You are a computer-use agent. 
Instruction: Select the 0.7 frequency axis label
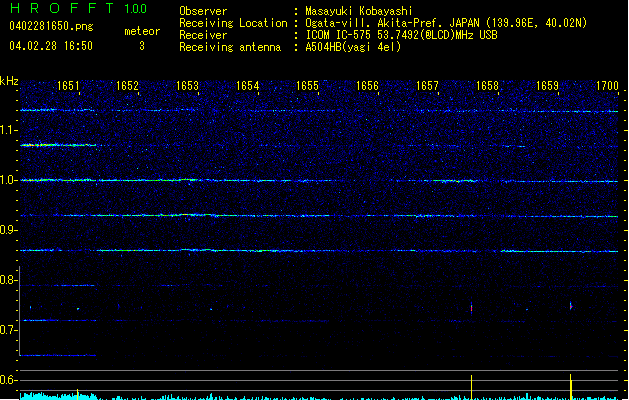(9, 330)
